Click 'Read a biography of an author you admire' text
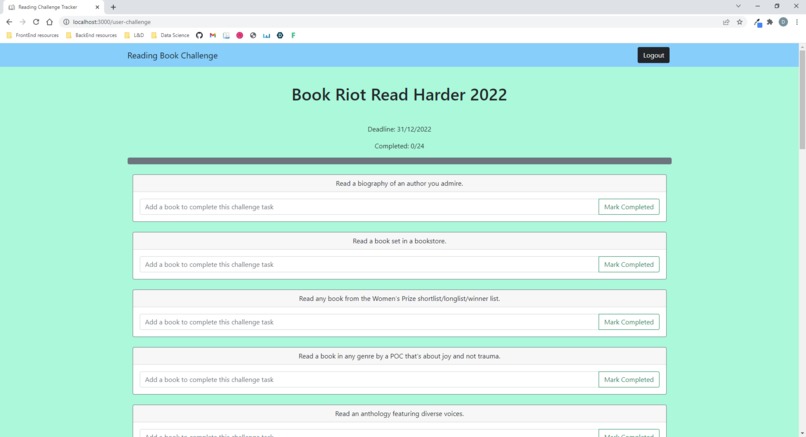Image resolution: width=806 pixels, height=437 pixels. pyautogui.click(x=399, y=183)
